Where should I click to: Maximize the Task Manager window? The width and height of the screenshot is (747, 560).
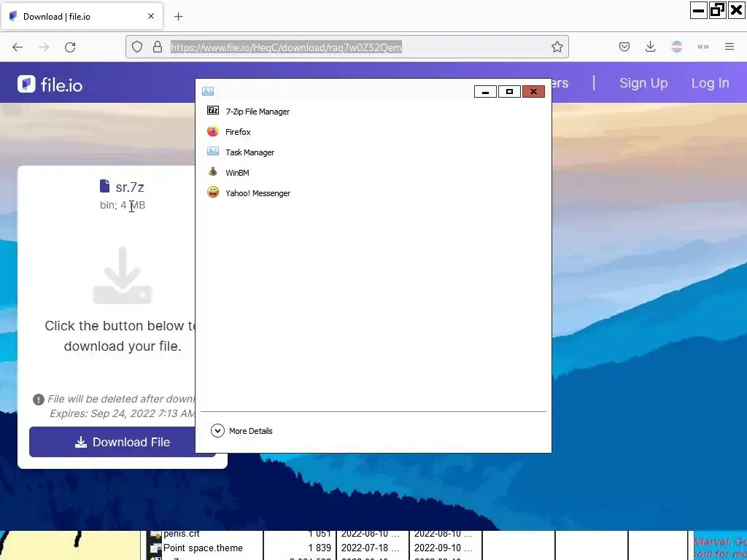click(x=509, y=91)
